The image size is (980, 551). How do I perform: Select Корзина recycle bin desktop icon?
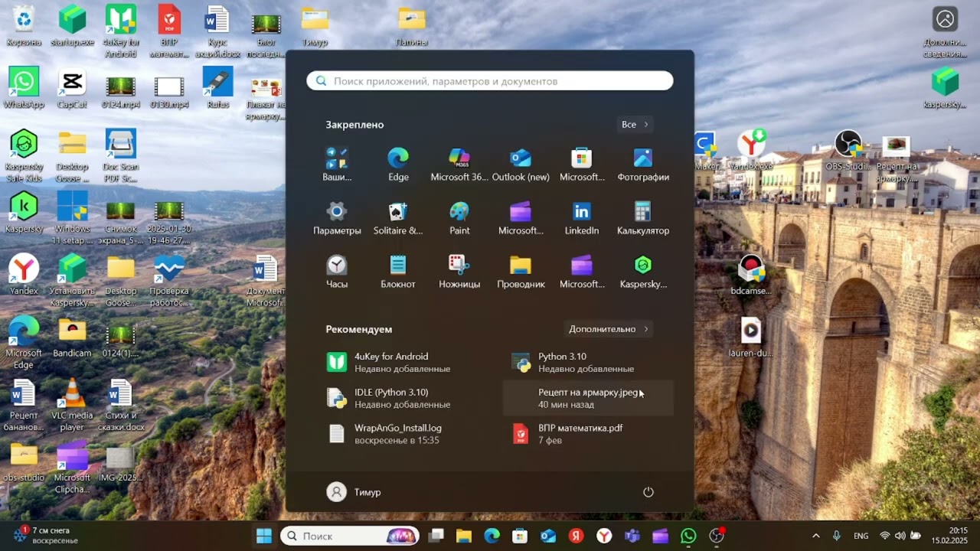pyautogui.click(x=24, y=27)
